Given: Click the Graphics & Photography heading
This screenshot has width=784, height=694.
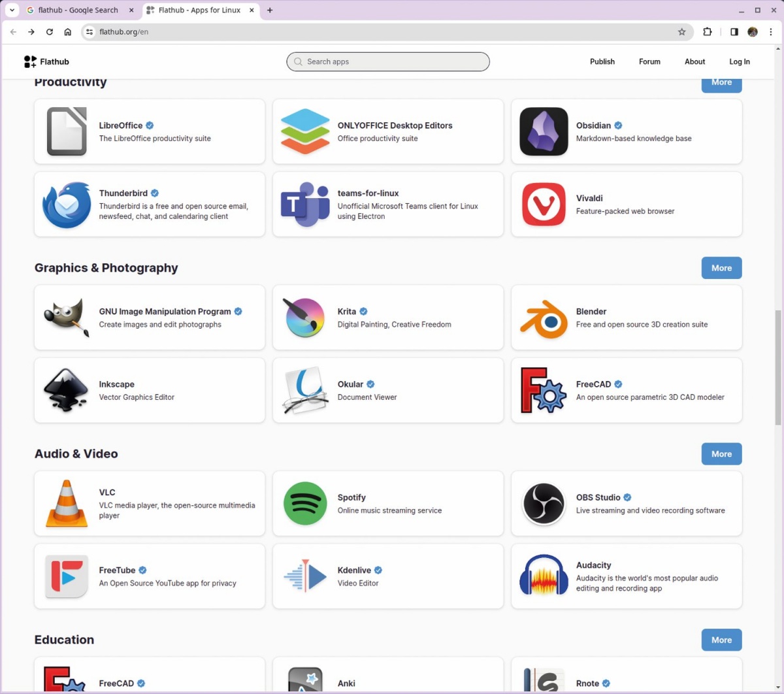Looking at the screenshot, I should [x=106, y=268].
